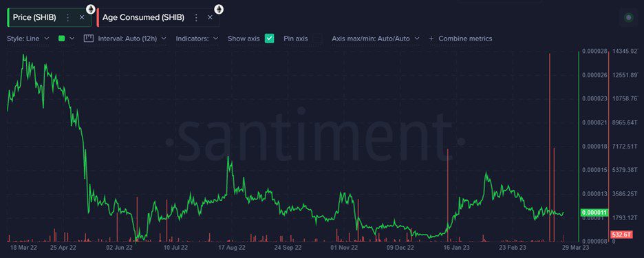Click the green status indicator icon
This screenshot has width=644, height=258.
(629, 17)
